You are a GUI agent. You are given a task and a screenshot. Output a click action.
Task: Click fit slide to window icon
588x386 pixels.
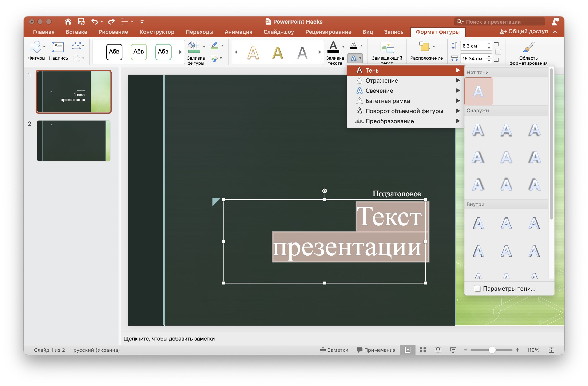pos(551,350)
